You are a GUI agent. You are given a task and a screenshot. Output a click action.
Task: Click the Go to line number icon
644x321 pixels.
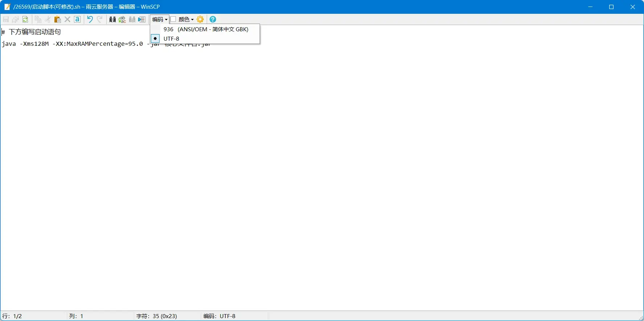(142, 19)
